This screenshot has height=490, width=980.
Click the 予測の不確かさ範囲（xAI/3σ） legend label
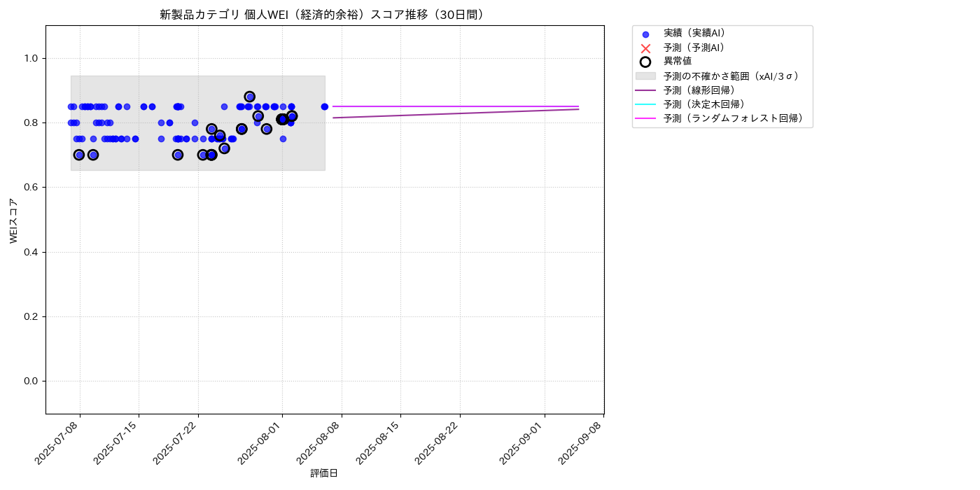coord(731,76)
